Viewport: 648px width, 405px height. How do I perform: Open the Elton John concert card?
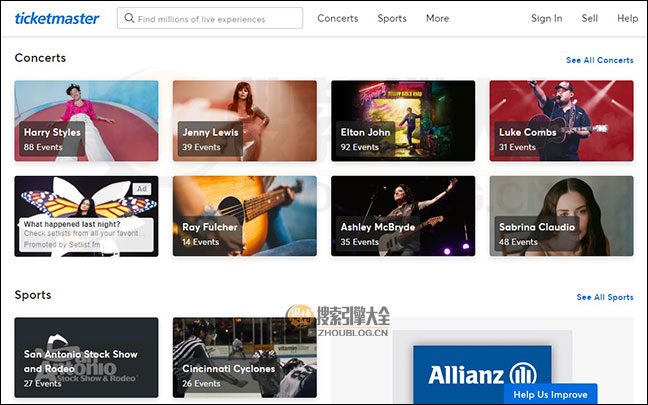(x=403, y=121)
